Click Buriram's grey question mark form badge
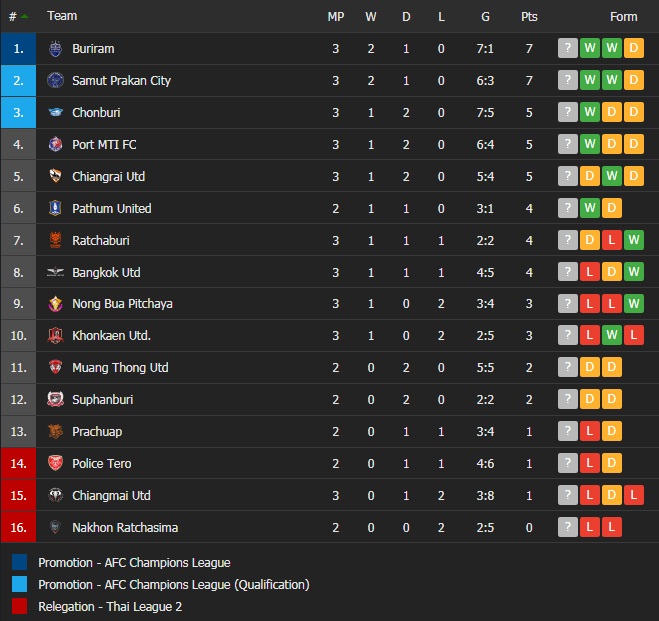659x621 pixels. tap(568, 49)
